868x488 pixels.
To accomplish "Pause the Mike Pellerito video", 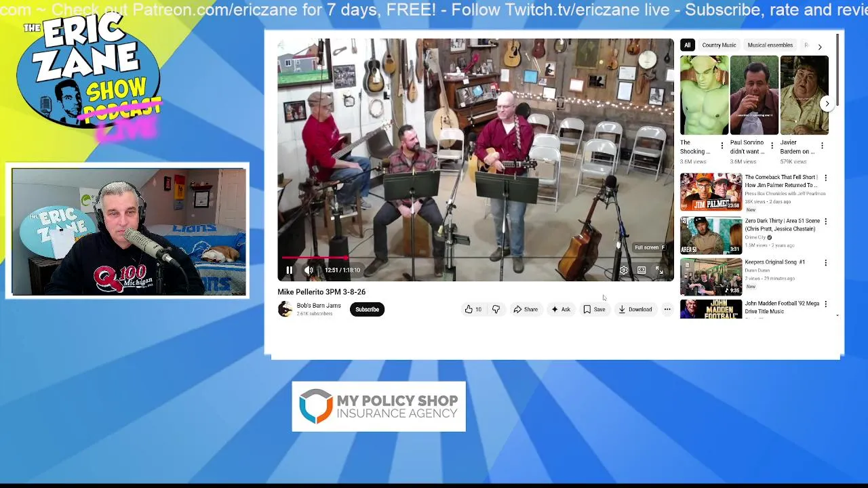I will coord(290,270).
